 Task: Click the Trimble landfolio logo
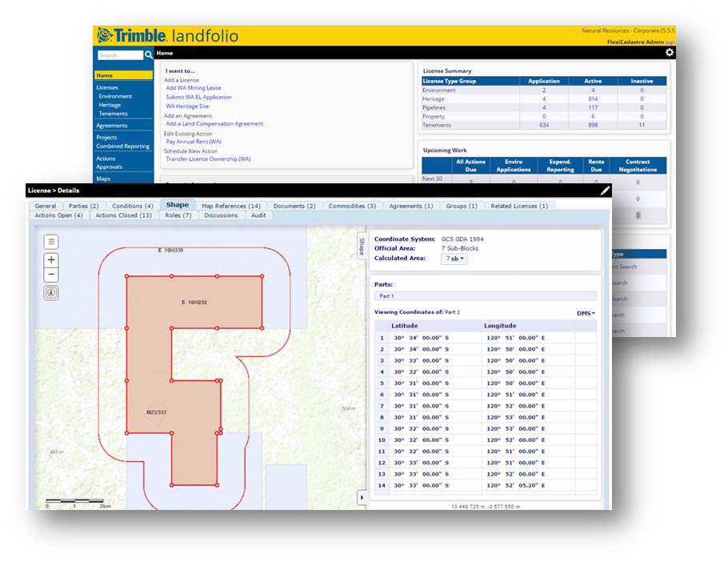pos(168,36)
